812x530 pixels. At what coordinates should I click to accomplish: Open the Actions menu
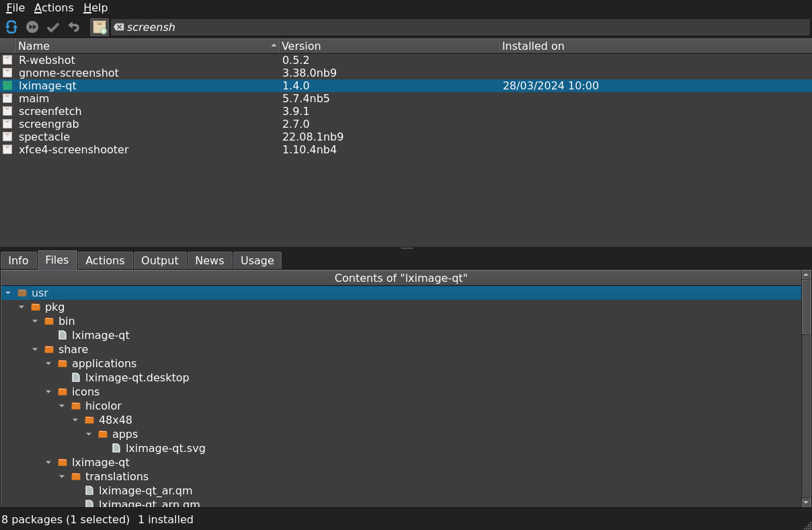tap(54, 8)
